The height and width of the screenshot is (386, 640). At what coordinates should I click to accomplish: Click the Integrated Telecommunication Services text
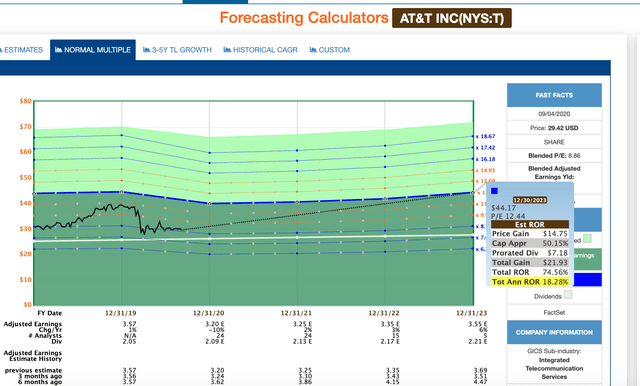(554, 368)
